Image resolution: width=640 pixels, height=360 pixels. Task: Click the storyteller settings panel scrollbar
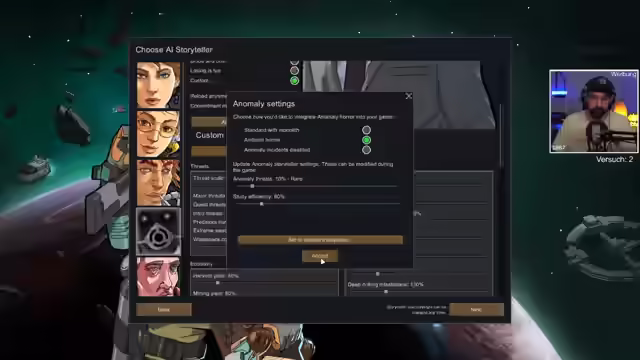point(501,135)
